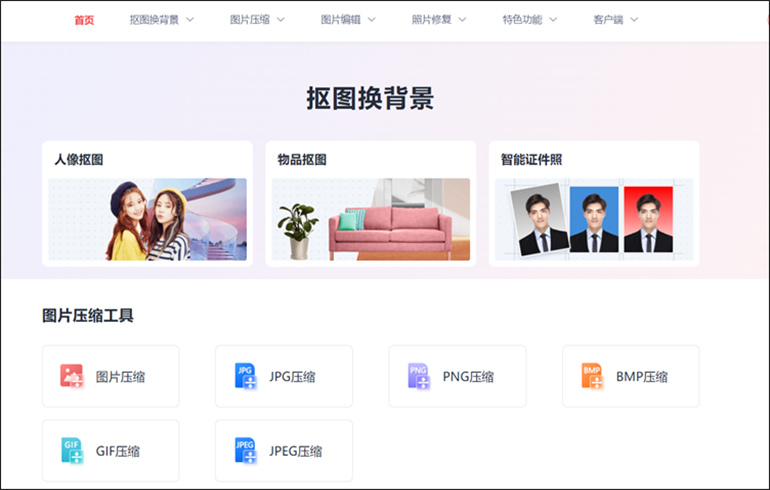Image resolution: width=770 pixels, height=490 pixels.
Task: Expand the chevron beside 客户端
Action: (634, 20)
